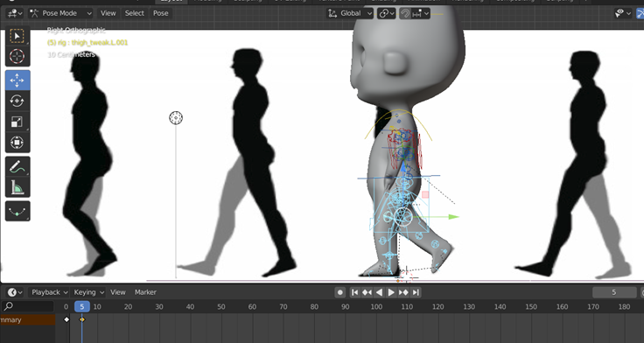Choose the Rotate tool

[17, 101]
